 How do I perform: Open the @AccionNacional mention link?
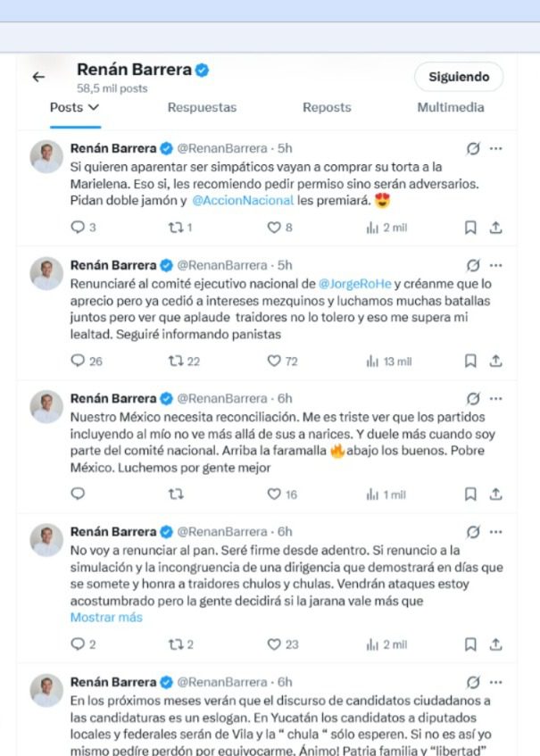[x=243, y=200]
